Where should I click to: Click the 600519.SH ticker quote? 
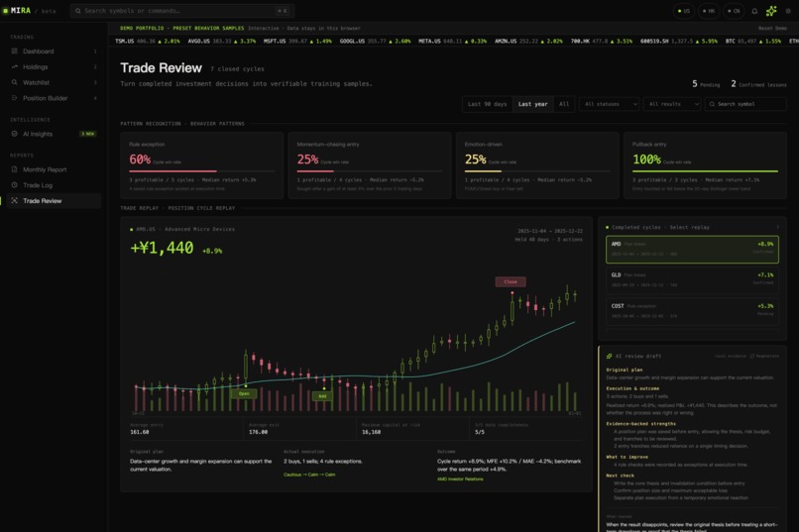pos(679,42)
